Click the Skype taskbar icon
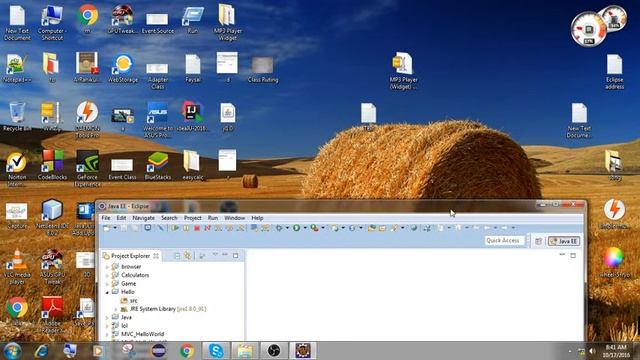The width and height of the screenshot is (640, 360). pyautogui.click(x=216, y=351)
